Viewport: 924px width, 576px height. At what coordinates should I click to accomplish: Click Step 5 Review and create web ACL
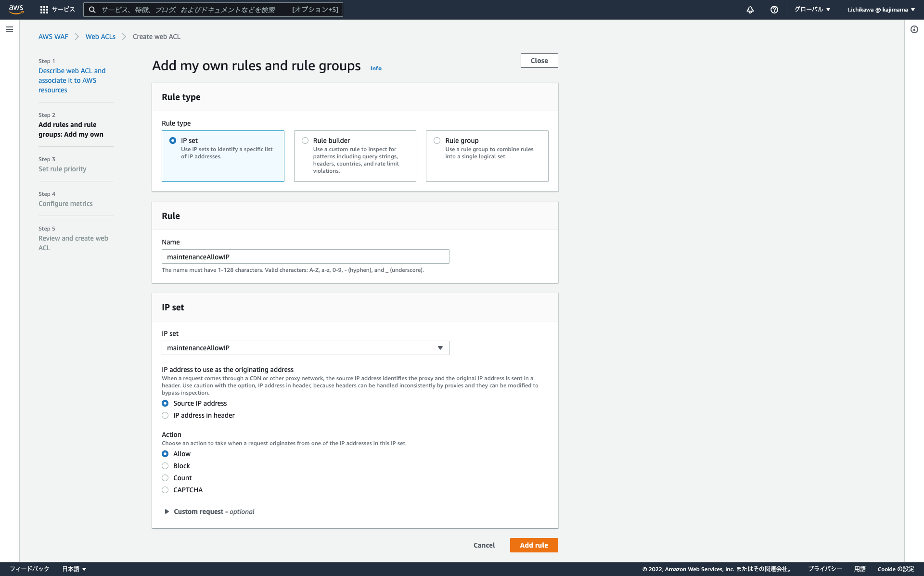pyautogui.click(x=73, y=243)
